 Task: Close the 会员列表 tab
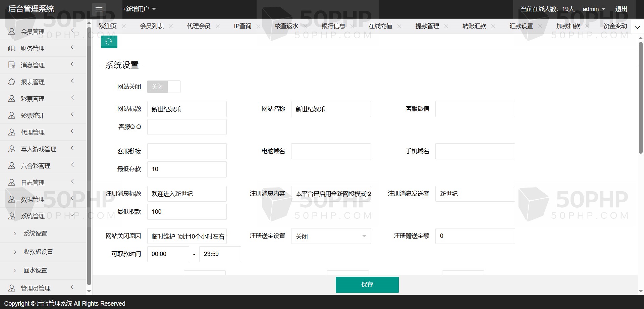point(171,26)
